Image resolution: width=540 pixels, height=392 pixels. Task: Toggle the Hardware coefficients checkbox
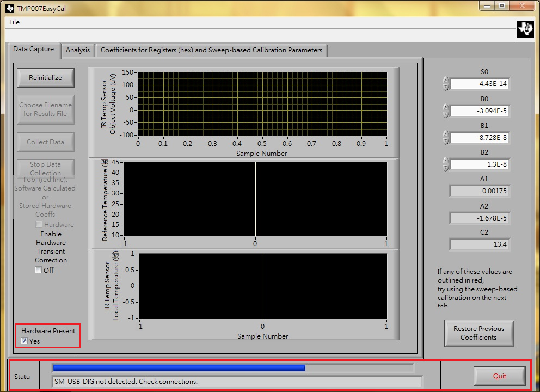pos(39,224)
